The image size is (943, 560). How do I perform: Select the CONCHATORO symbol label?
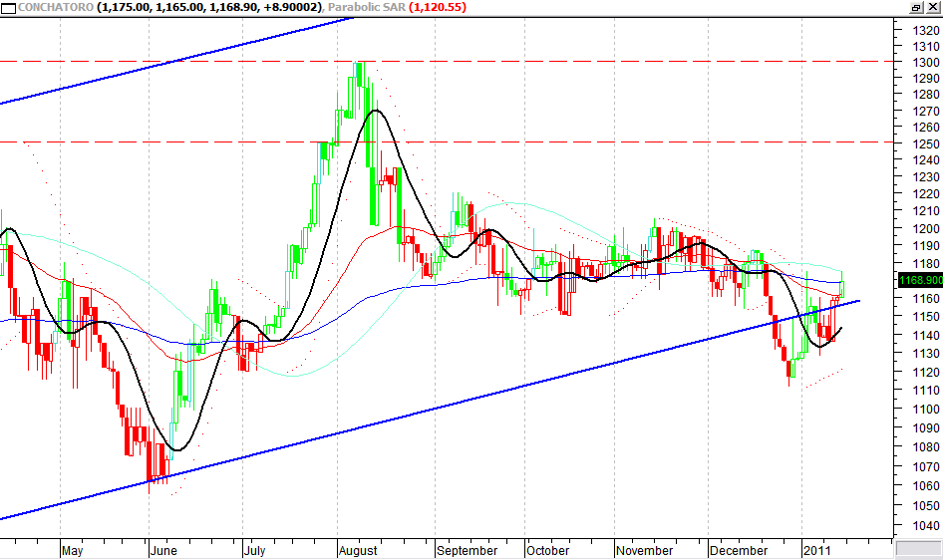[56, 7]
